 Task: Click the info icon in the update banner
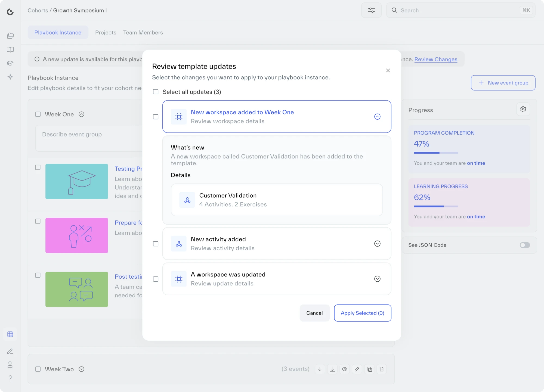click(37, 59)
